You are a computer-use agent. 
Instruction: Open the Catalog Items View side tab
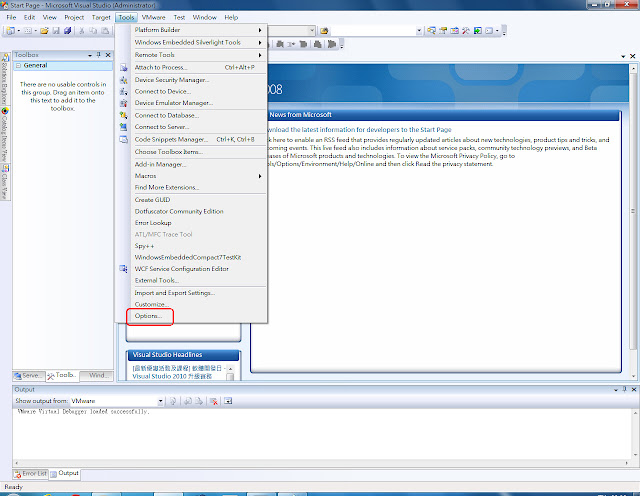[x=5, y=135]
